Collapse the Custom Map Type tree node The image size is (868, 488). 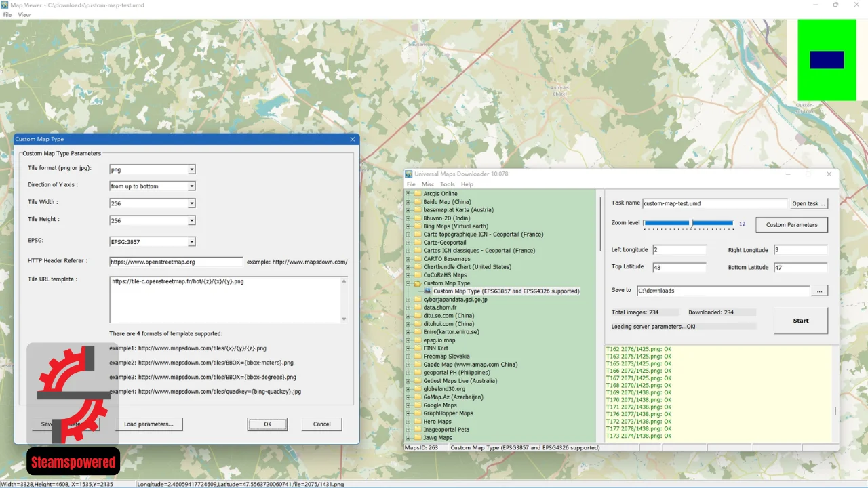click(x=408, y=283)
